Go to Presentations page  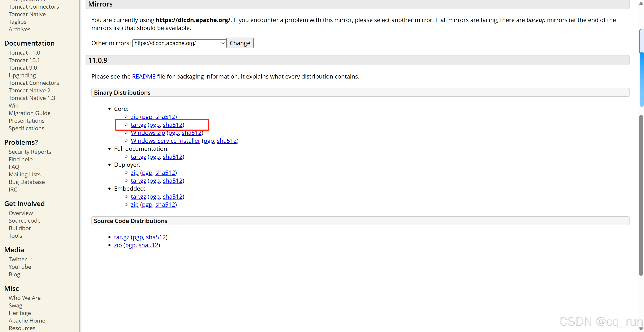click(x=26, y=121)
